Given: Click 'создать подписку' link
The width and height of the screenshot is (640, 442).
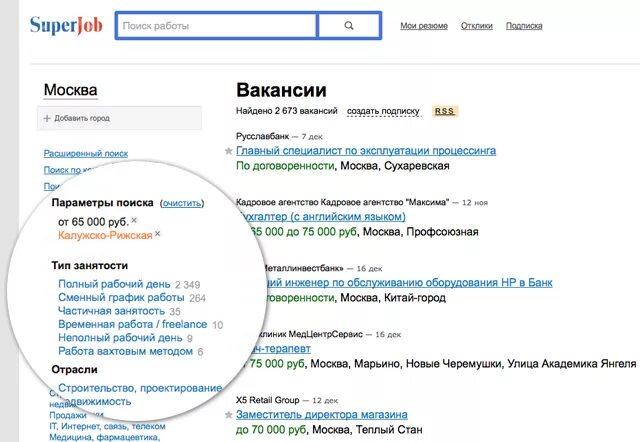Looking at the screenshot, I should pos(383,111).
